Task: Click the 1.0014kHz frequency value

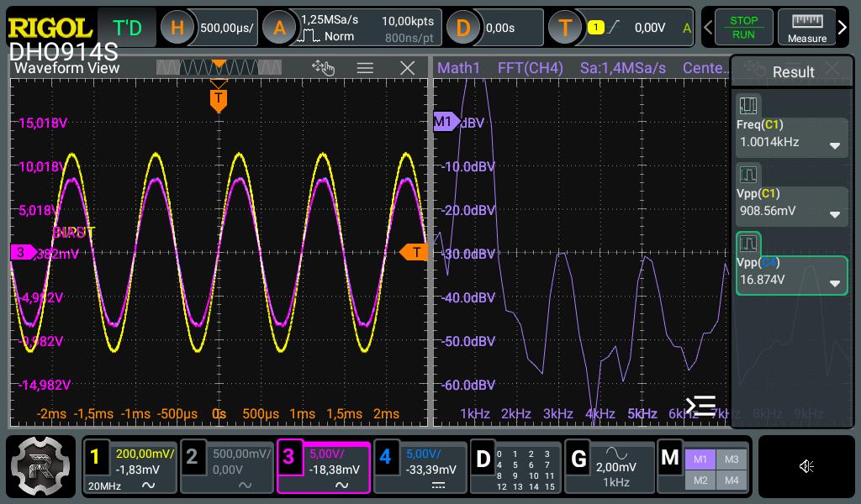Action: click(x=769, y=142)
